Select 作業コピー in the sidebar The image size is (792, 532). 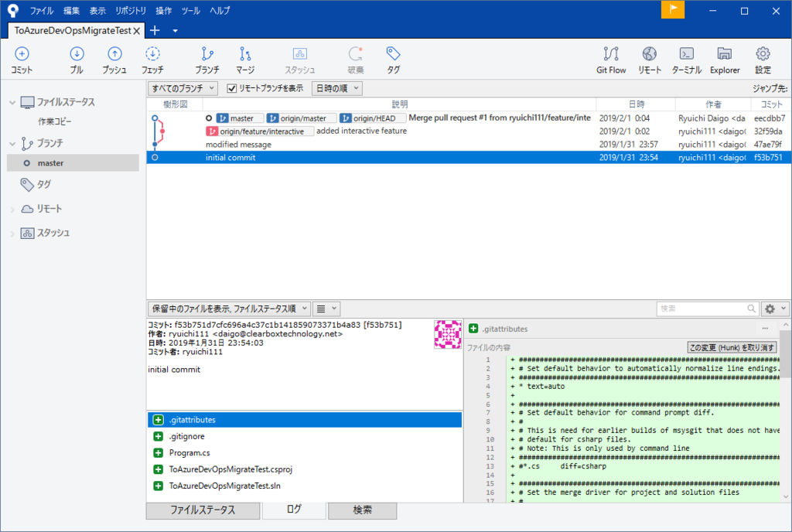(55, 121)
